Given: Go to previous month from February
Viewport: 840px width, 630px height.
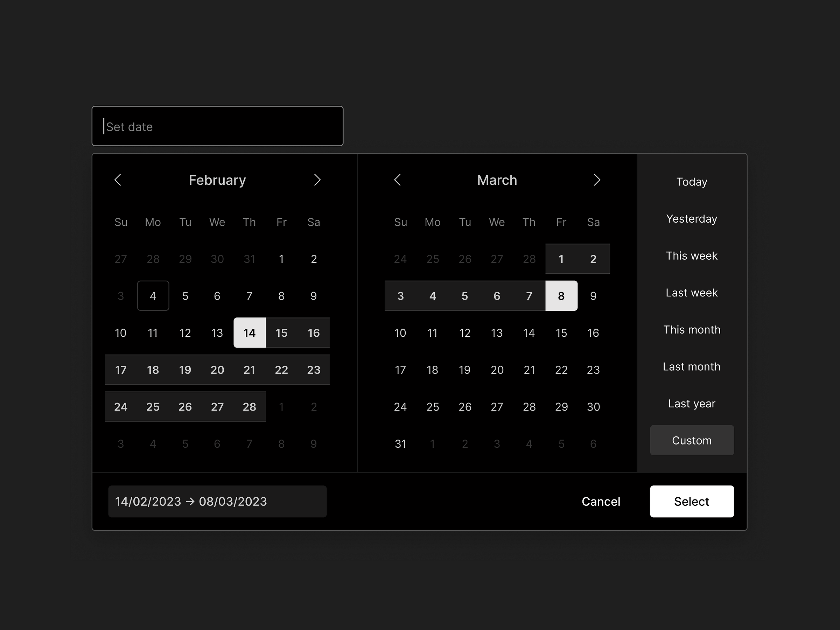Looking at the screenshot, I should (118, 180).
